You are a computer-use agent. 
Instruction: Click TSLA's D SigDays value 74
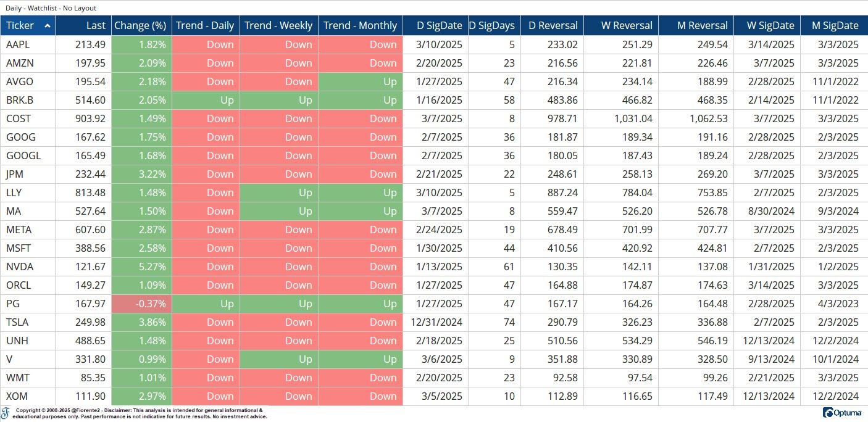pos(509,322)
